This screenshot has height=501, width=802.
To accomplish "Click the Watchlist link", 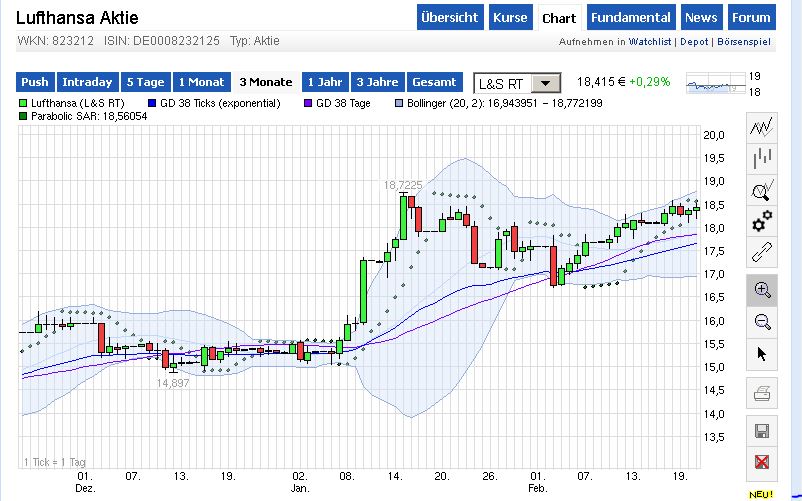I will tap(649, 42).
